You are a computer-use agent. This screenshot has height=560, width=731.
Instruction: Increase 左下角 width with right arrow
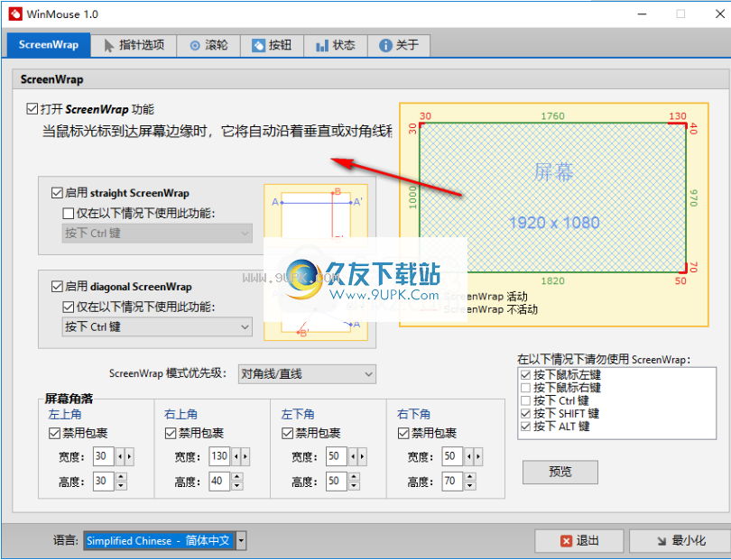tap(362, 456)
